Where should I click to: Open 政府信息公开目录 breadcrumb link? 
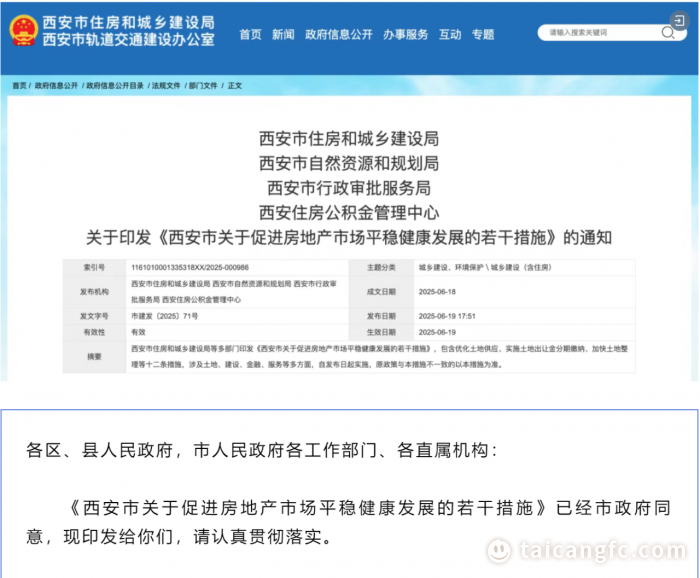coord(115,86)
